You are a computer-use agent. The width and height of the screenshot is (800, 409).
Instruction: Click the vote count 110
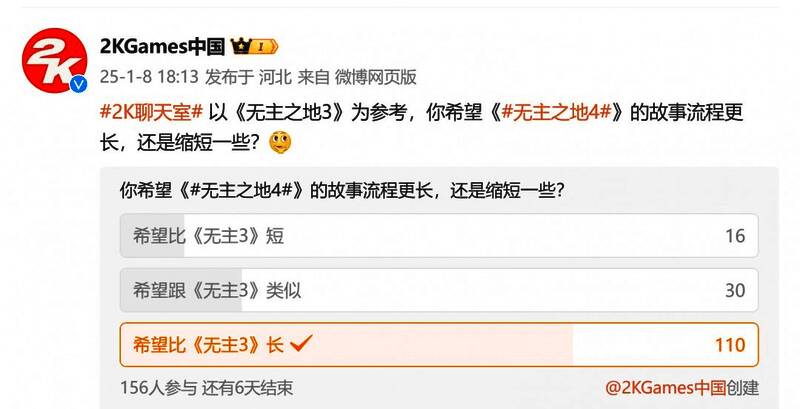(730, 345)
